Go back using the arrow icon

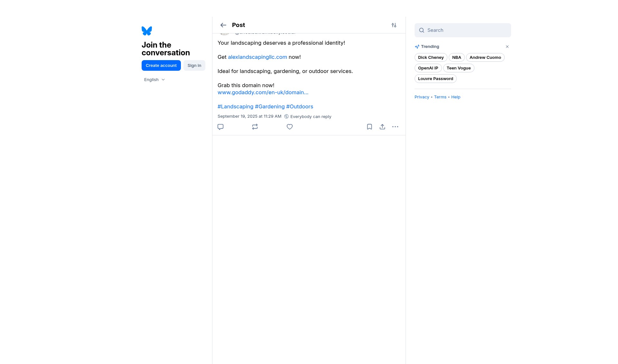[x=223, y=25]
